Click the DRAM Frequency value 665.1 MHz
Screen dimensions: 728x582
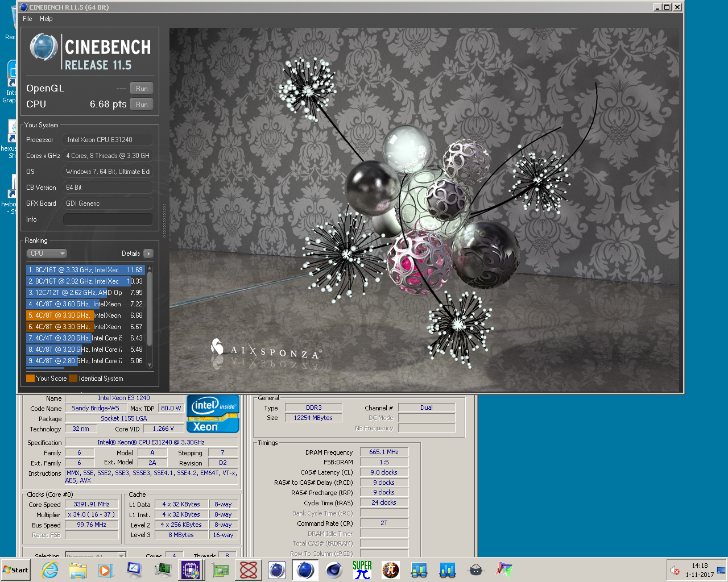[384, 452]
